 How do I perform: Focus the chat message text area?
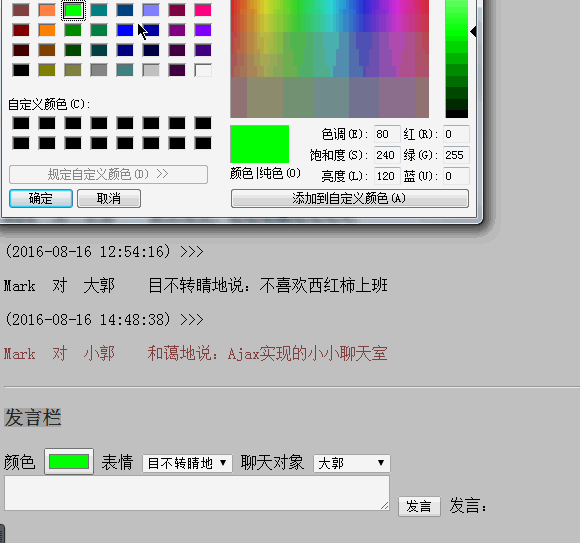[x=197, y=493]
